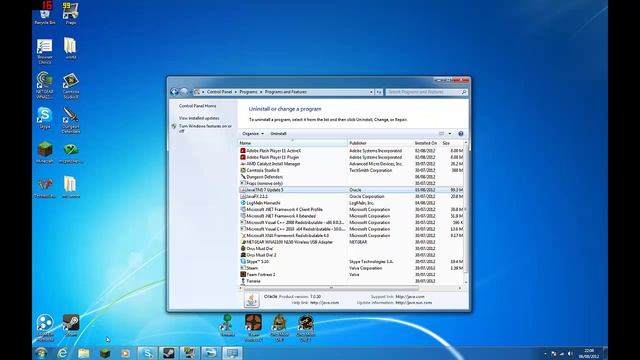Select LogMeIn Hamachi in the list
Screen dimensions: 640x360
click(351, 203)
